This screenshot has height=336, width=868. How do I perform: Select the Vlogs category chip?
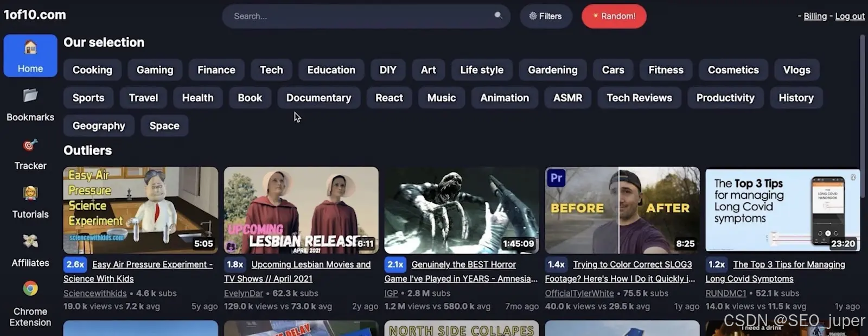[797, 70]
